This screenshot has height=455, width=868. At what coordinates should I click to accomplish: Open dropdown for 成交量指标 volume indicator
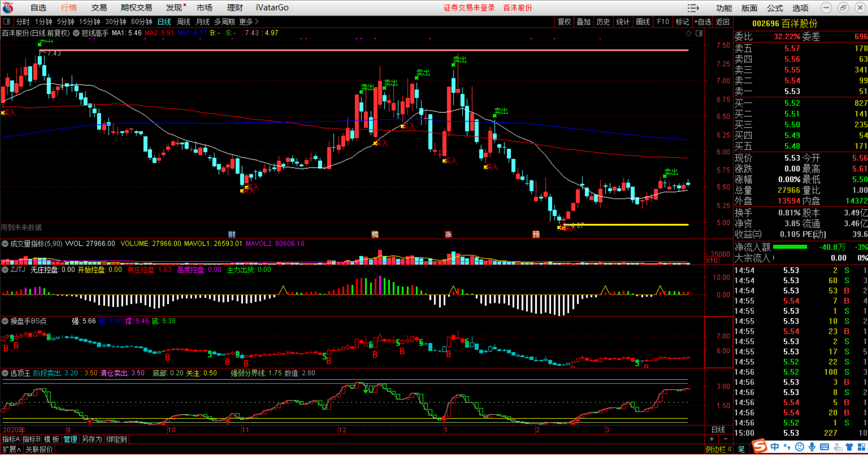5,244
